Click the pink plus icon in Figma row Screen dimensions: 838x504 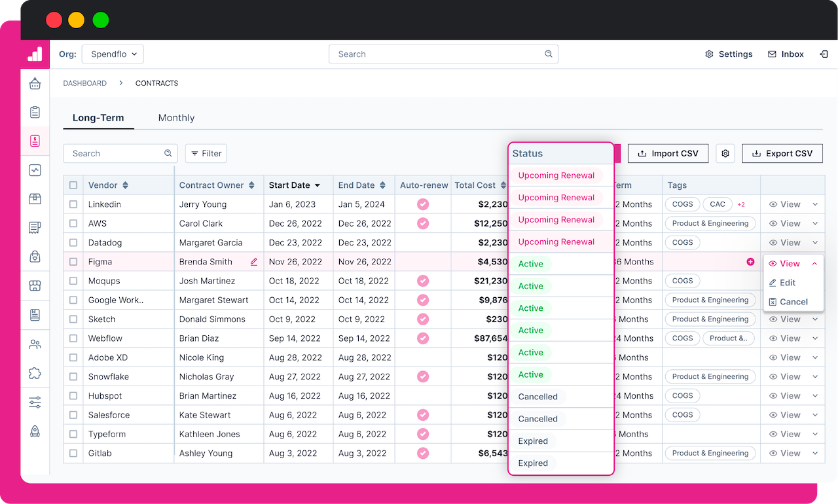click(x=750, y=262)
